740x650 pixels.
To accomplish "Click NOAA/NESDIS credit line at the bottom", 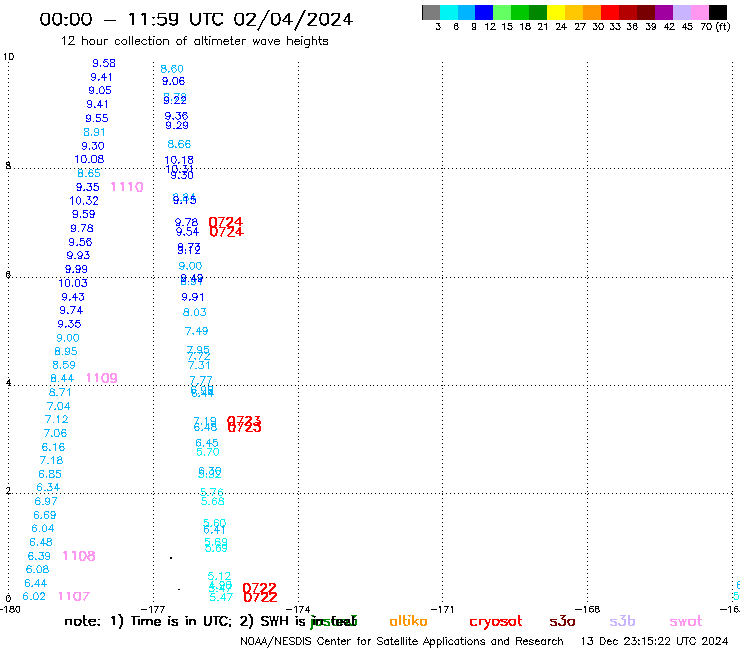I will [402, 641].
